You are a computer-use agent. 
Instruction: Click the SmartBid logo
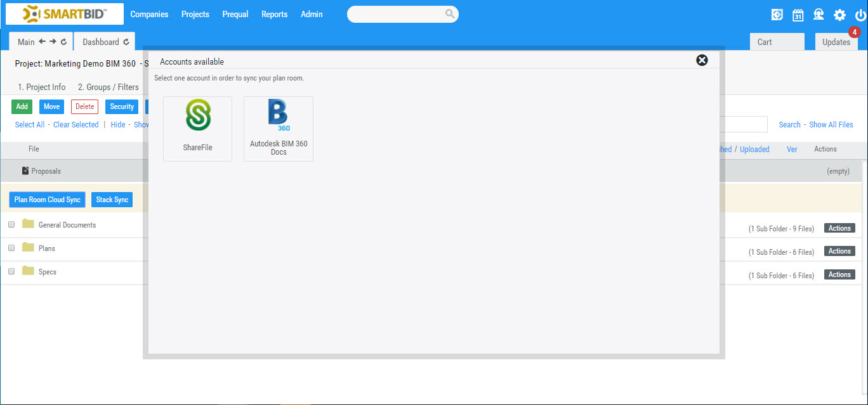(63, 13)
